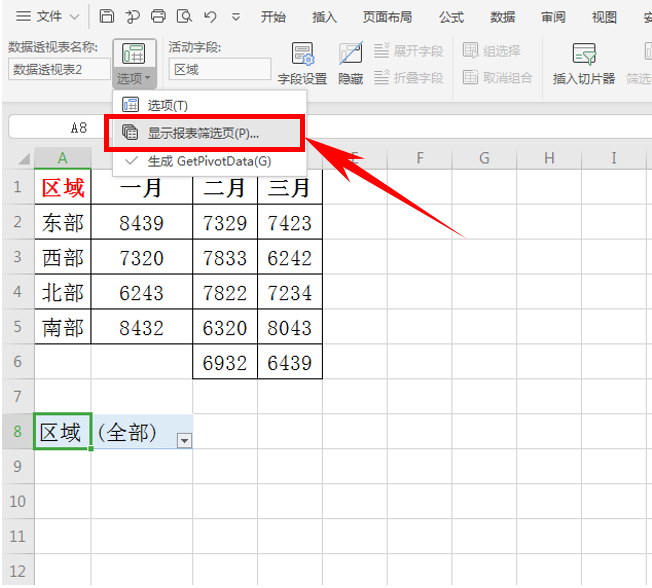Click cell with value 8432

(x=142, y=326)
